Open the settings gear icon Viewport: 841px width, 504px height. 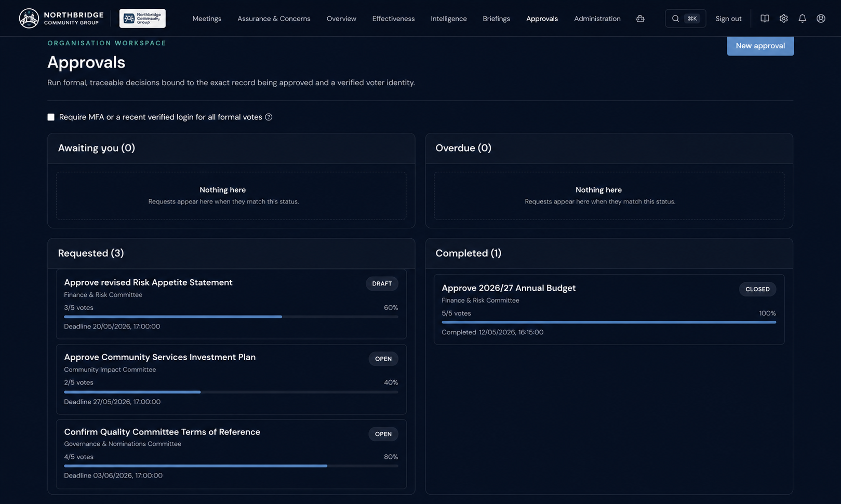[x=783, y=19]
